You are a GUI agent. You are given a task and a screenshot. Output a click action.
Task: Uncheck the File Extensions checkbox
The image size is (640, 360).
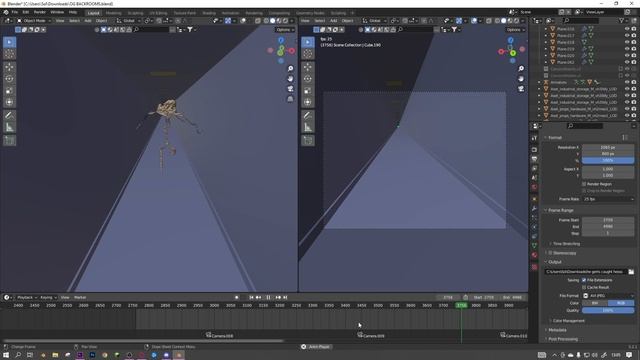tap(584, 280)
